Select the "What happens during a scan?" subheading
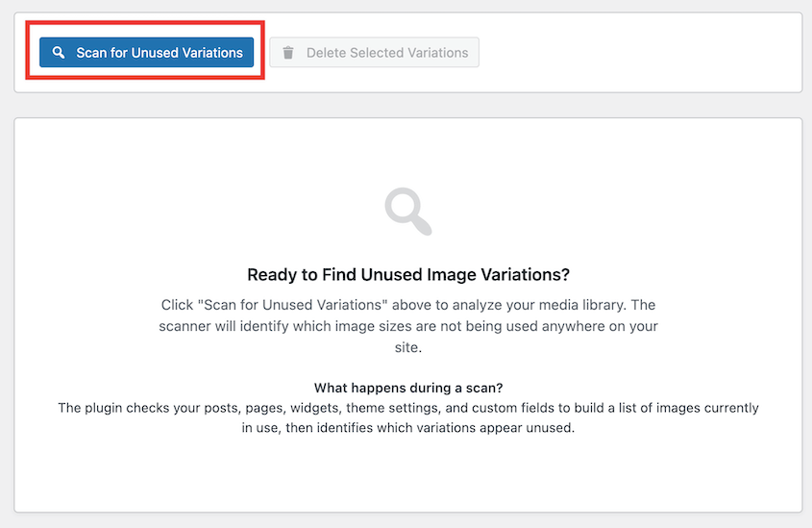This screenshot has height=528, width=812. [408, 388]
